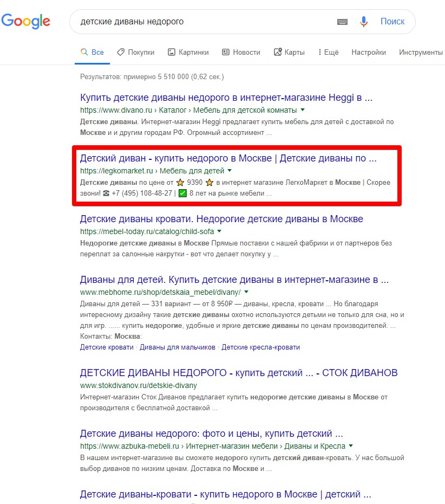Expand the mebhome.ru result dropdown arrow
Viewport: 445px width, 504px height.
[246, 292]
